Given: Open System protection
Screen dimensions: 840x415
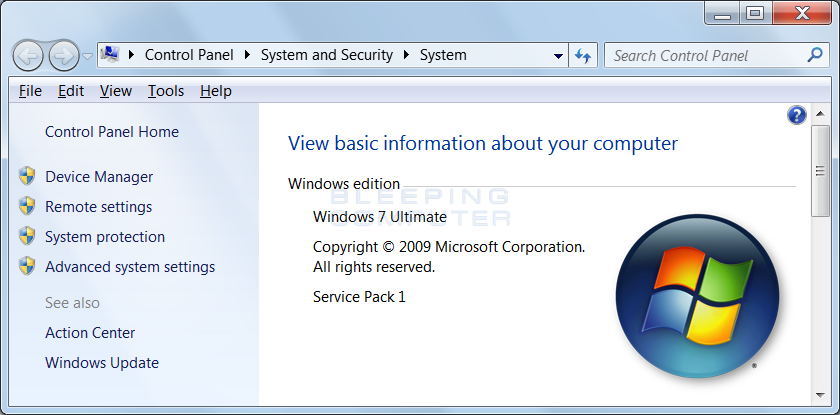Looking at the screenshot, I should click(x=105, y=237).
